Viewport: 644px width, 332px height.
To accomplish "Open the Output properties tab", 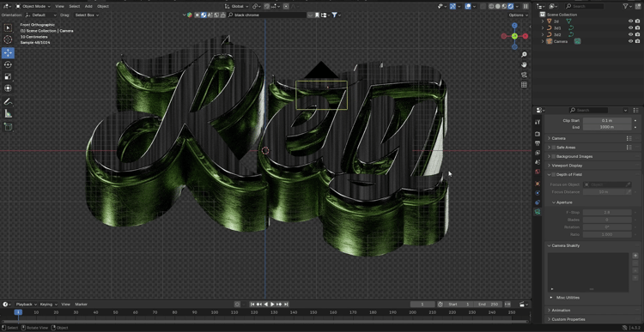I will [538, 143].
